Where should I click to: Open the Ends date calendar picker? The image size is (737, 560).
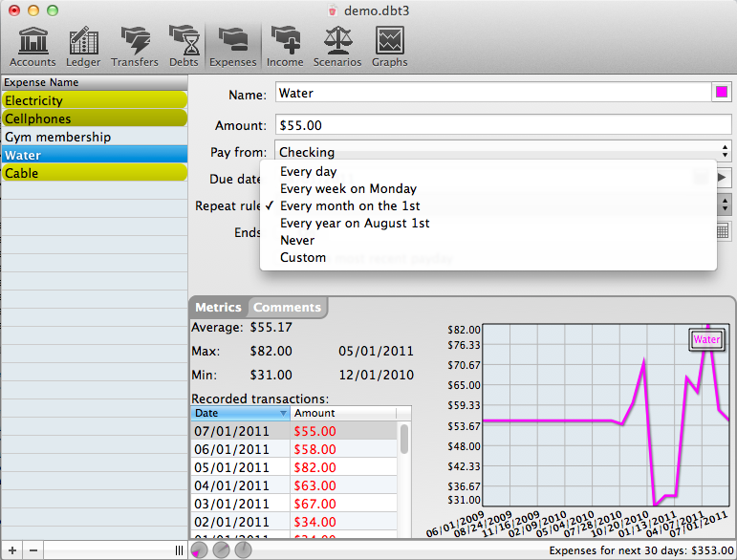coord(723,231)
